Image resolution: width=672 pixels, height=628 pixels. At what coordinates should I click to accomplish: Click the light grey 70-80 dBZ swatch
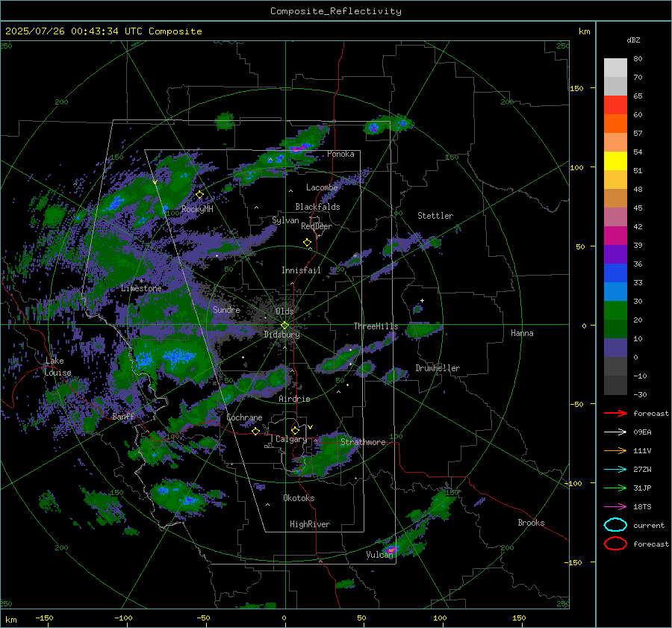click(x=615, y=68)
